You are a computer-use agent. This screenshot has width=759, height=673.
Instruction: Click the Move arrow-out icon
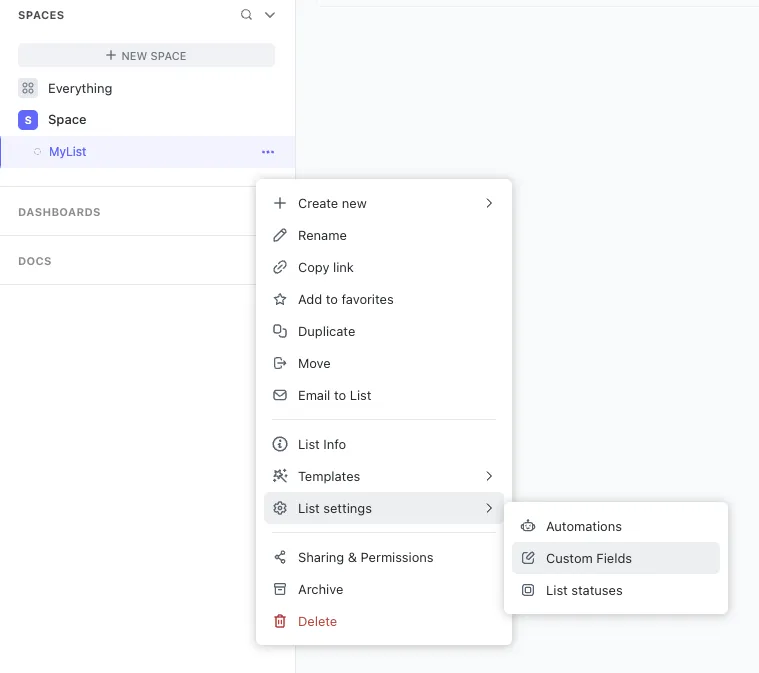280,363
